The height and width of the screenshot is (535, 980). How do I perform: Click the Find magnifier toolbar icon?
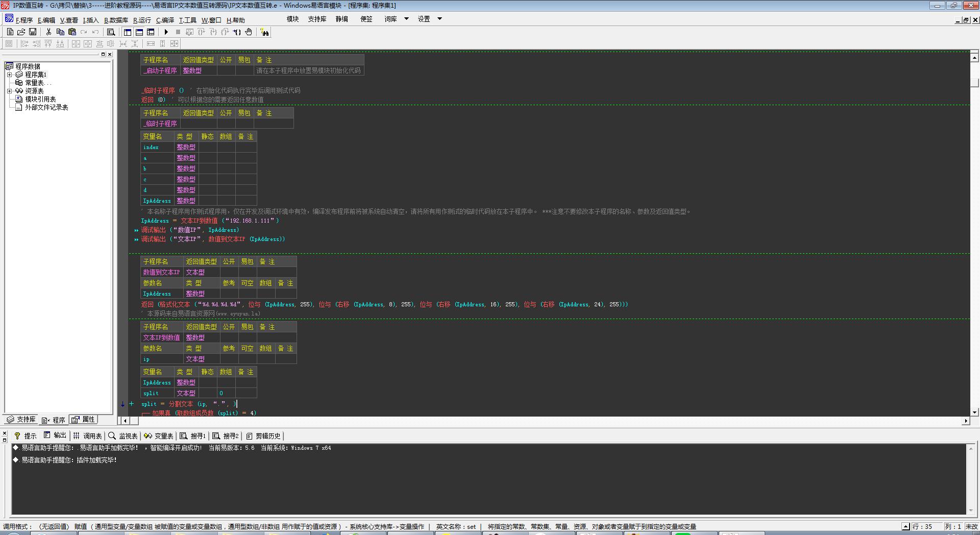coord(111,32)
